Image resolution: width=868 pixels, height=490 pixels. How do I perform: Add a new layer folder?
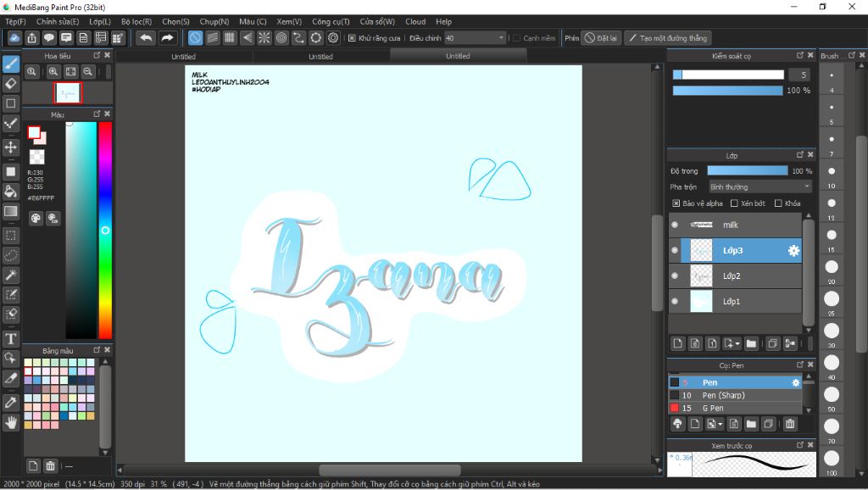[x=751, y=344]
